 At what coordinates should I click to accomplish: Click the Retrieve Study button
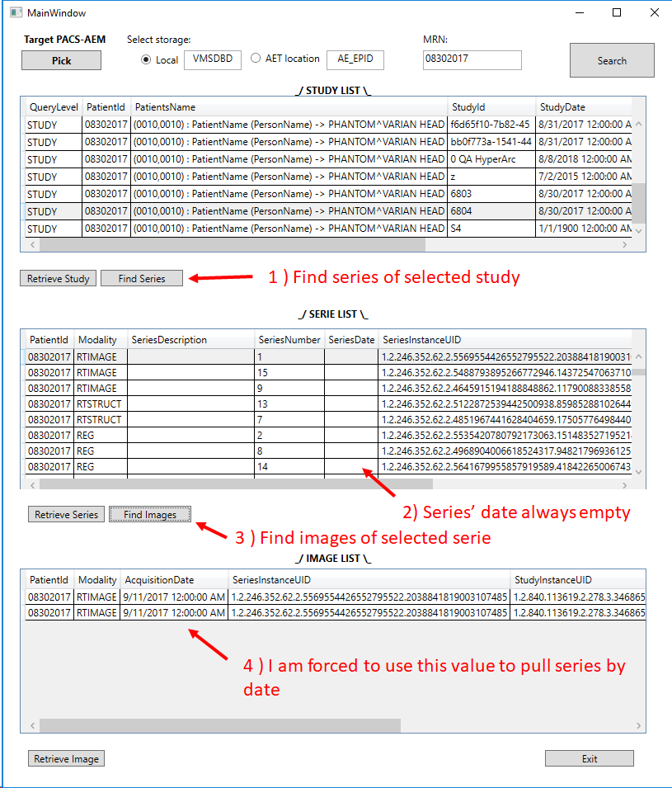point(58,278)
